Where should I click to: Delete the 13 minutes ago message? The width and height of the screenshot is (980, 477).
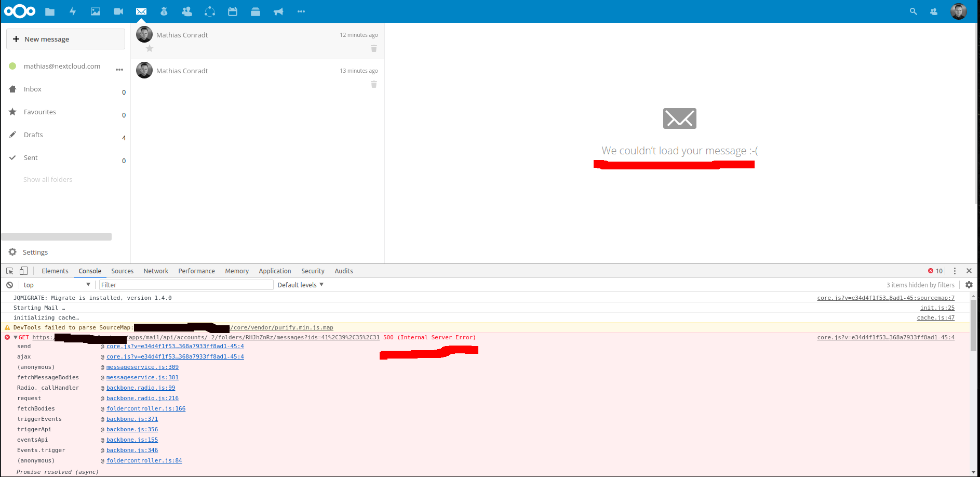374,84
